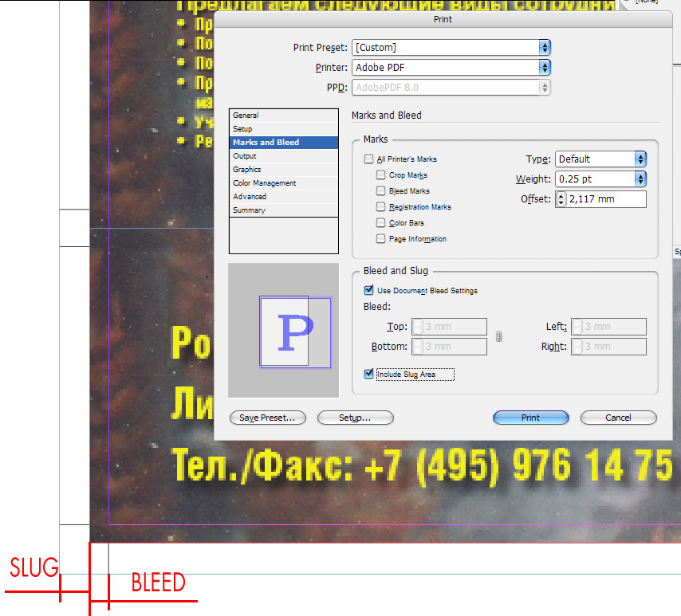
Task: Select General in the category list
Action: click(x=284, y=116)
